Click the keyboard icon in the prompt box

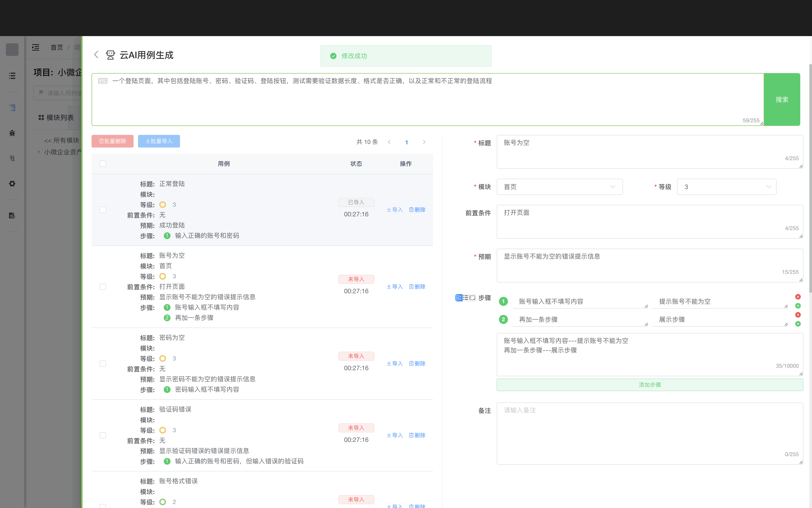103,81
